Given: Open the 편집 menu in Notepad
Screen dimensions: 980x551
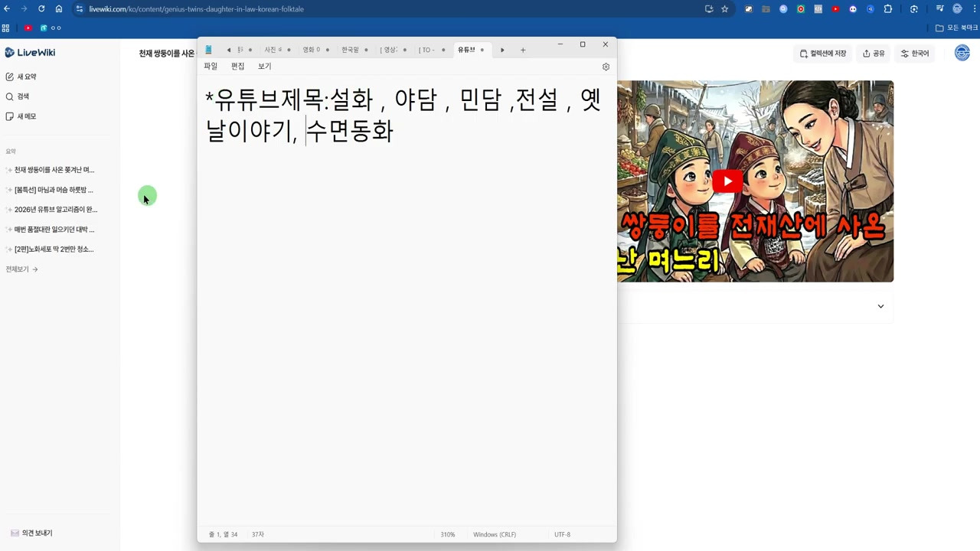Looking at the screenshot, I should click(237, 67).
